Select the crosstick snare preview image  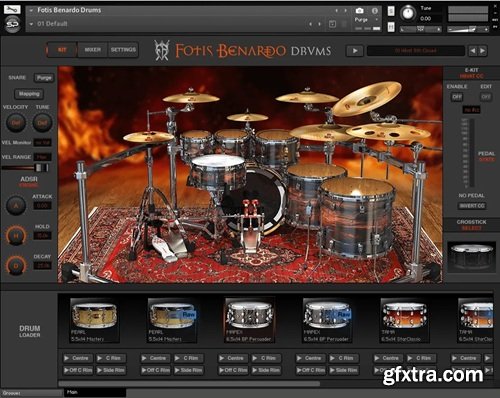tap(471, 256)
